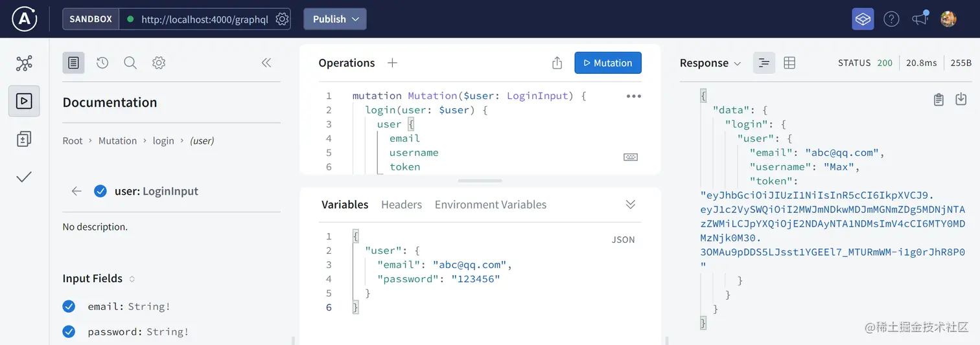The height and width of the screenshot is (345, 980).
Task: Open the Checks checkmark sidebar icon
Action: (24, 177)
